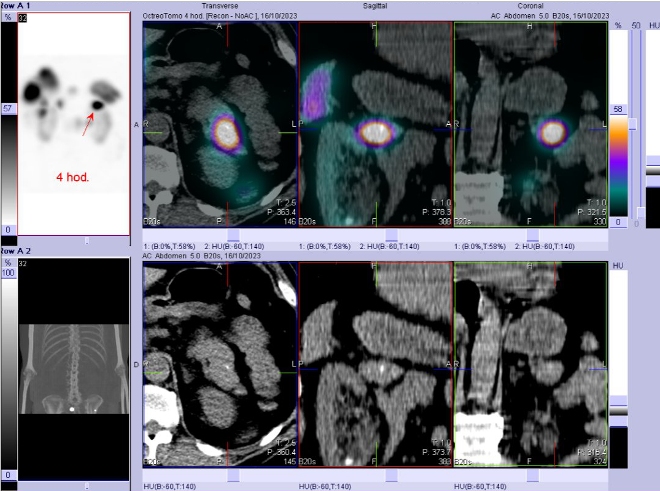660x491 pixels.
Task: Click the Coronal column header
Action: tap(530, 6)
